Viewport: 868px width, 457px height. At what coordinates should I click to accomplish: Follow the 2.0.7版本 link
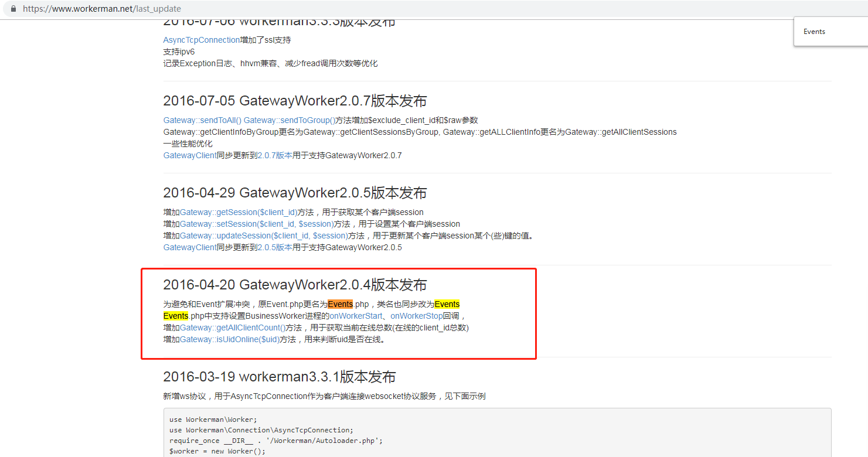(x=275, y=155)
